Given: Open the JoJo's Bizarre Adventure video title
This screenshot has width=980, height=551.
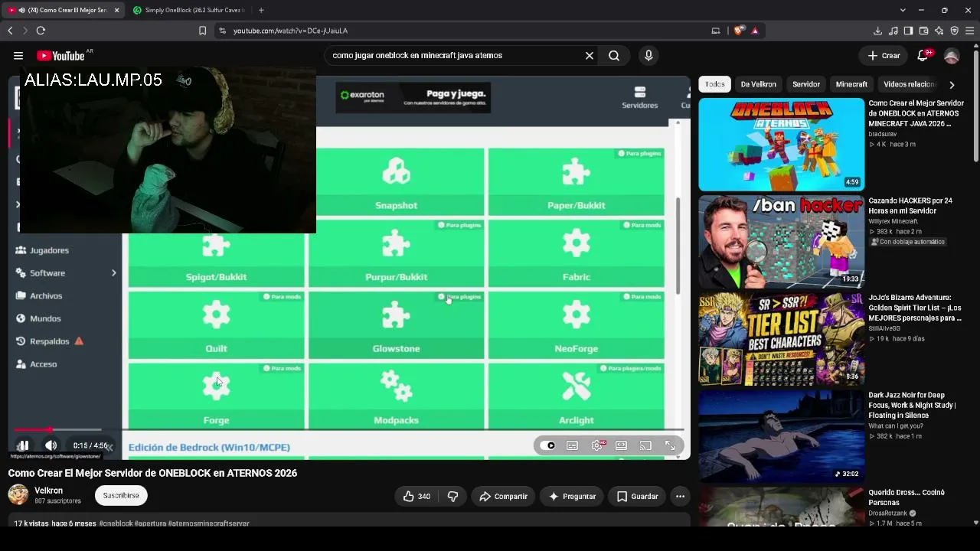Looking at the screenshot, I should click(x=915, y=308).
